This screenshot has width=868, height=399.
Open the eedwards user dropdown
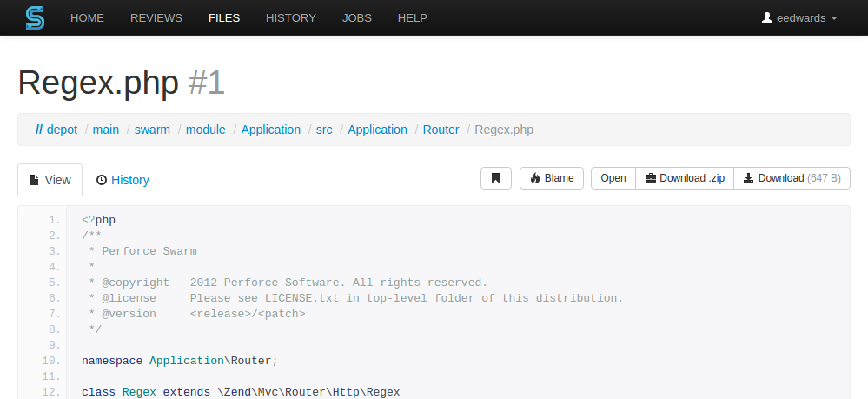[799, 17]
